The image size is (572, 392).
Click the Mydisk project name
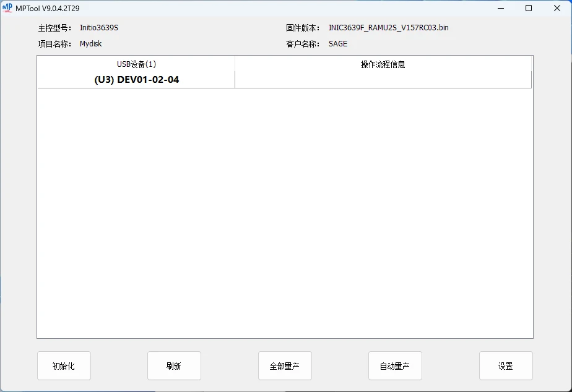click(91, 44)
